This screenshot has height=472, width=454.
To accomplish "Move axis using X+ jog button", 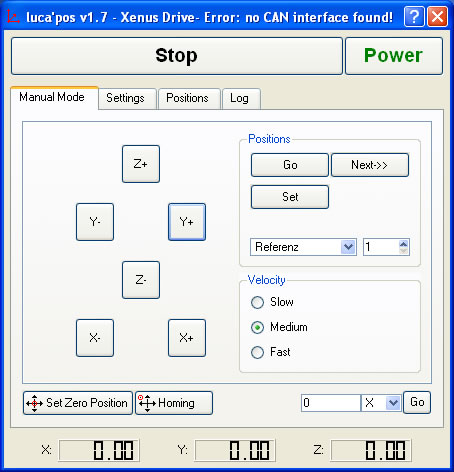I will pos(187,338).
